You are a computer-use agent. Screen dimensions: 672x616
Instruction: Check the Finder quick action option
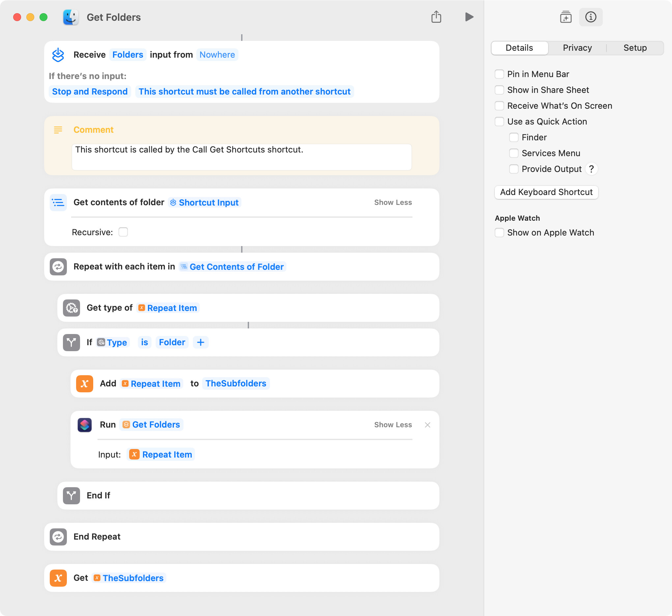pyautogui.click(x=514, y=137)
